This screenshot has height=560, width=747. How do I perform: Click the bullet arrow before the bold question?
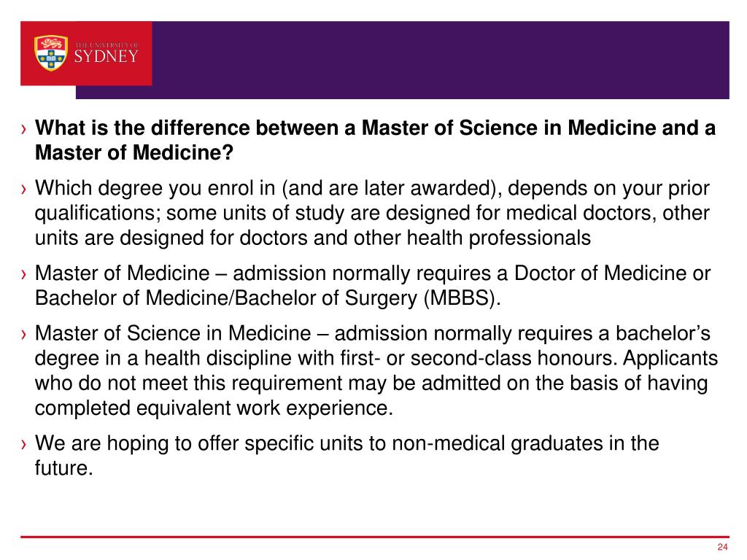pos(24,130)
